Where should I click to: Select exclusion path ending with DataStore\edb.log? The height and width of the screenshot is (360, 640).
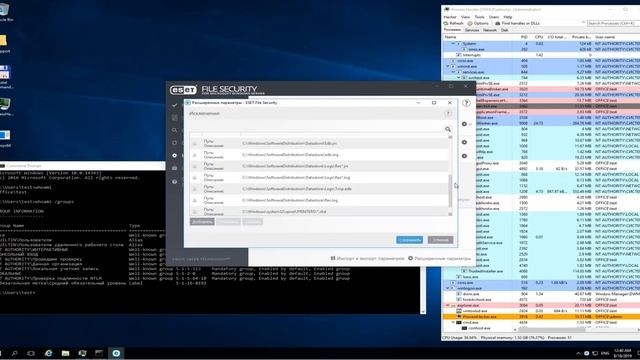[x=318, y=155]
